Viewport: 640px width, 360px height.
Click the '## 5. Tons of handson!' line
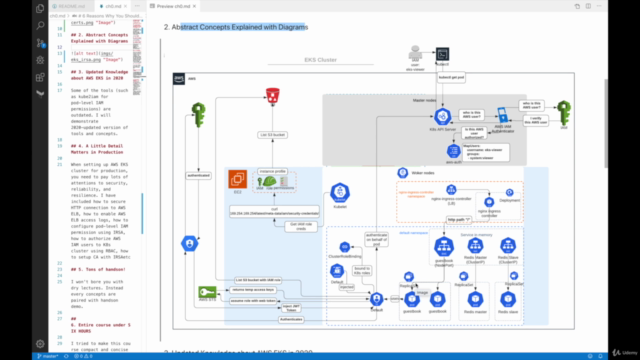coord(98,269)
